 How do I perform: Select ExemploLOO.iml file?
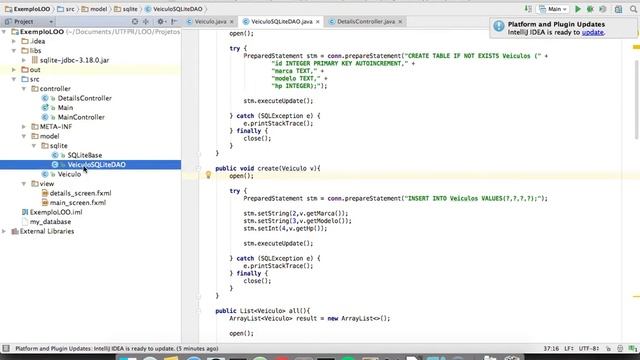tap(56, 212)
